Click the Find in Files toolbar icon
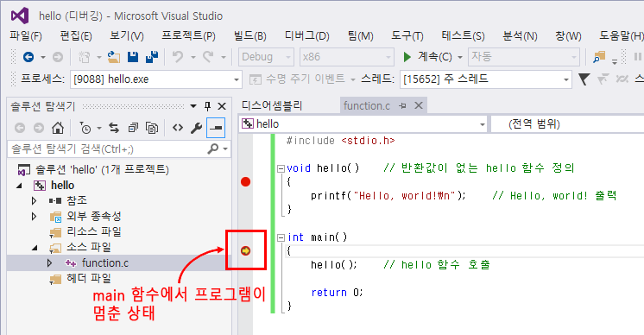Viewport: 644px width, 335px height. click(x=599, y=57)
